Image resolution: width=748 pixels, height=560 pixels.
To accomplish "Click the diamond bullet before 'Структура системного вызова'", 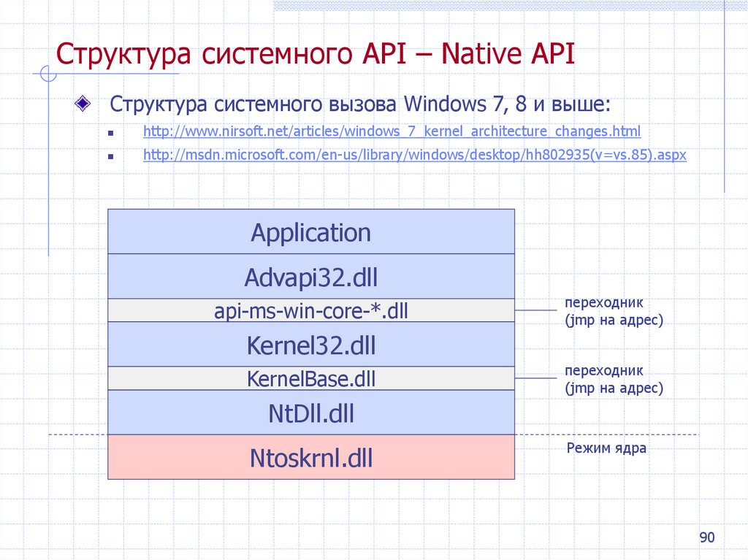I will (83, 103).
